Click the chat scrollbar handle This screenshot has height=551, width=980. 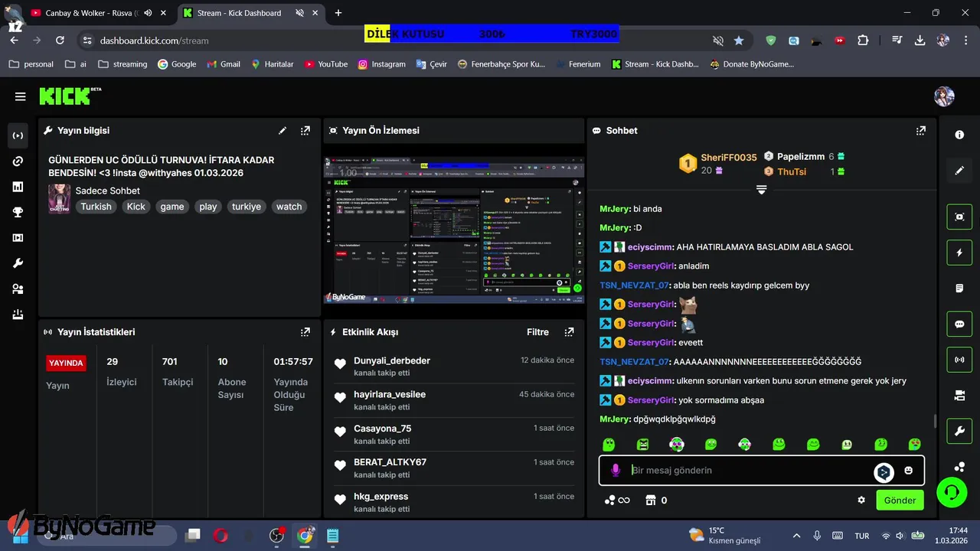coord(934,422)
